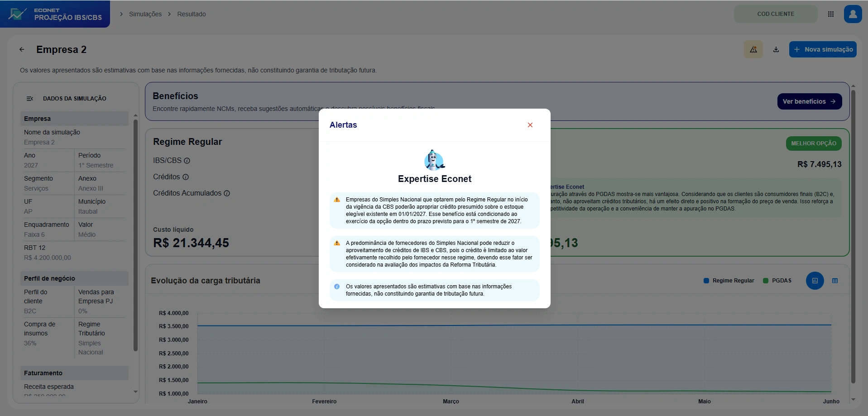
Task: Click the Empresa 2 page title
Action: 61,49
